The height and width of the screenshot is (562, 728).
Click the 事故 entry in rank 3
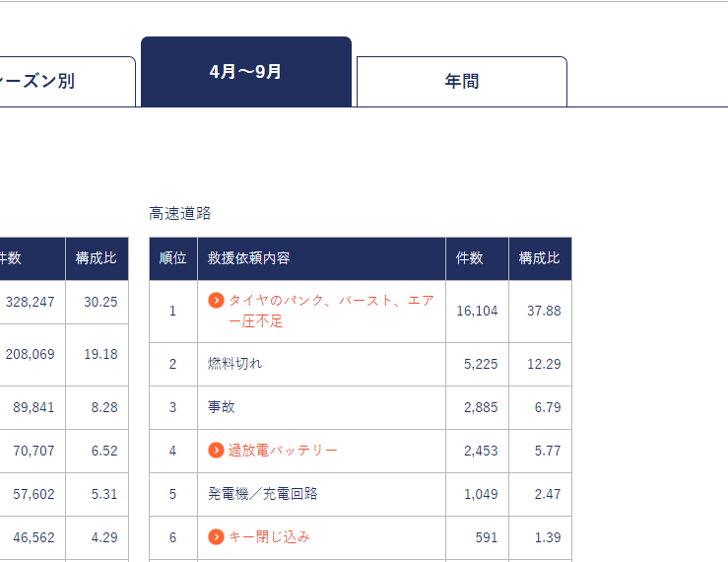point(222,407)
